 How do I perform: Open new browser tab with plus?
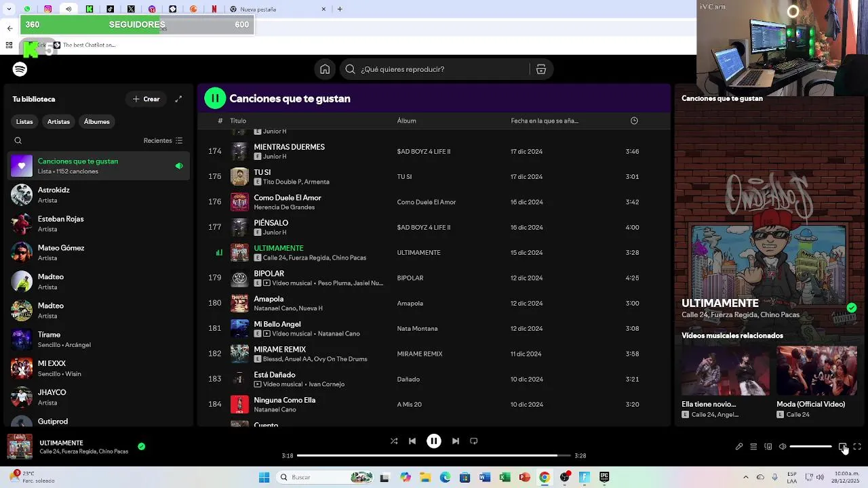pyautogui.click(x=340, y=9)
